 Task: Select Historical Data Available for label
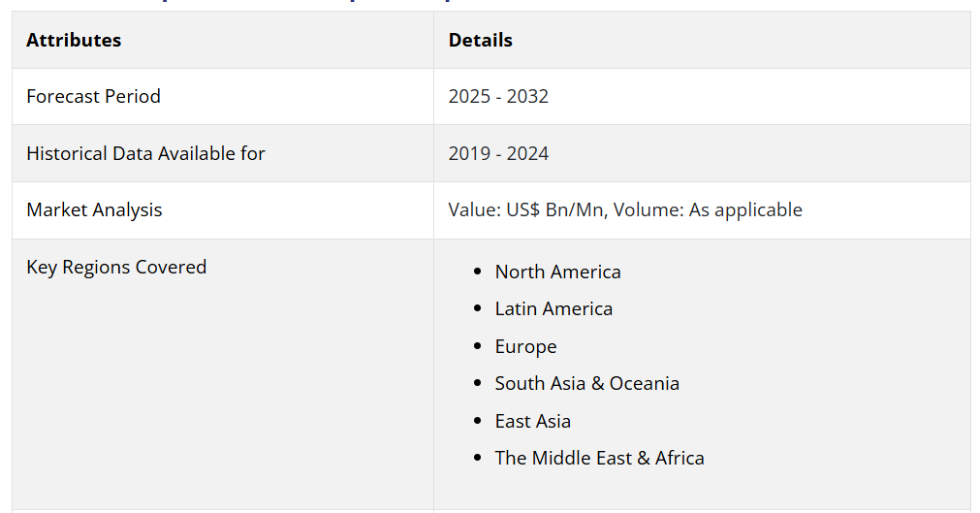[145, 153]
